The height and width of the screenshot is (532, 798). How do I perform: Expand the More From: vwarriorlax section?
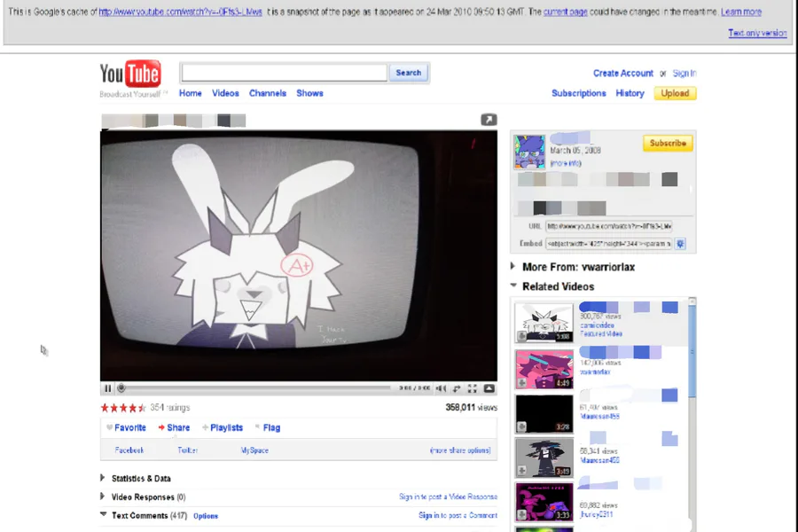(513, 266)
